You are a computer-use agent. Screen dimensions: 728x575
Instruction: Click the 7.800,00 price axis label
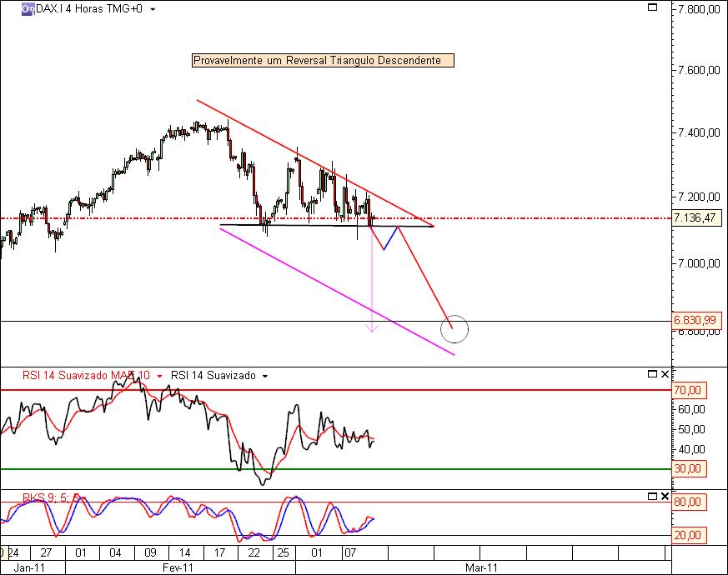(699, 9)
